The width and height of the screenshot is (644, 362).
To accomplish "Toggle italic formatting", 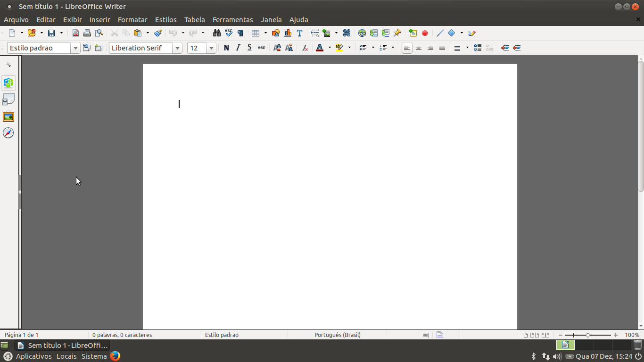I will tap(238, 48).
